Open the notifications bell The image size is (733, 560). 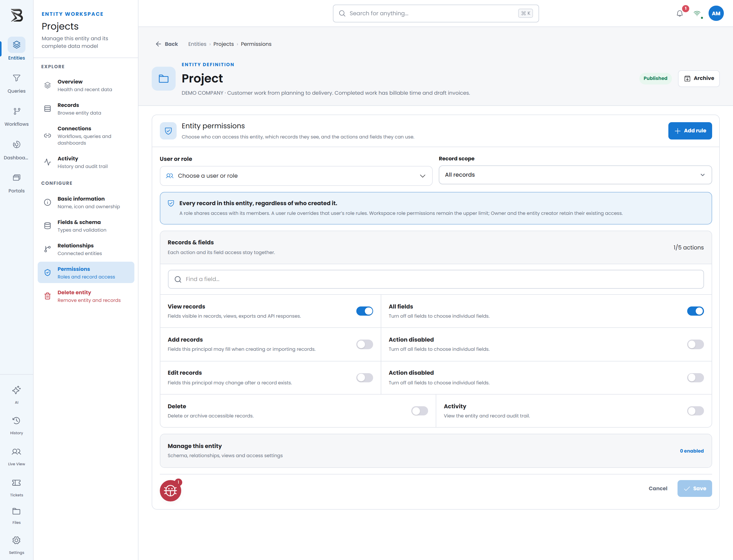coord(680,13)
